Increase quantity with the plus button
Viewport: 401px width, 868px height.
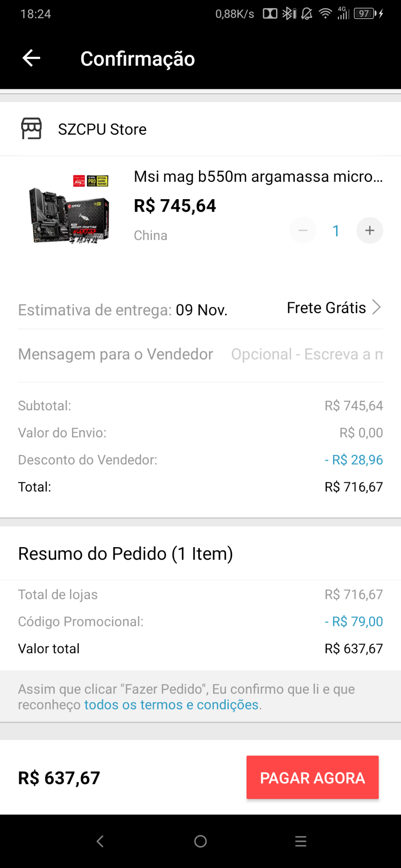(370, 231)
